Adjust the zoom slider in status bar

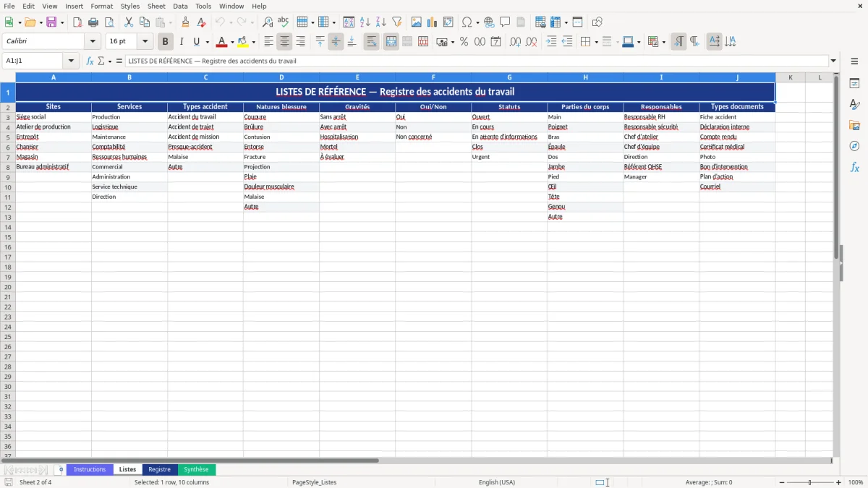pyautogui.click(x=809, y=482)
